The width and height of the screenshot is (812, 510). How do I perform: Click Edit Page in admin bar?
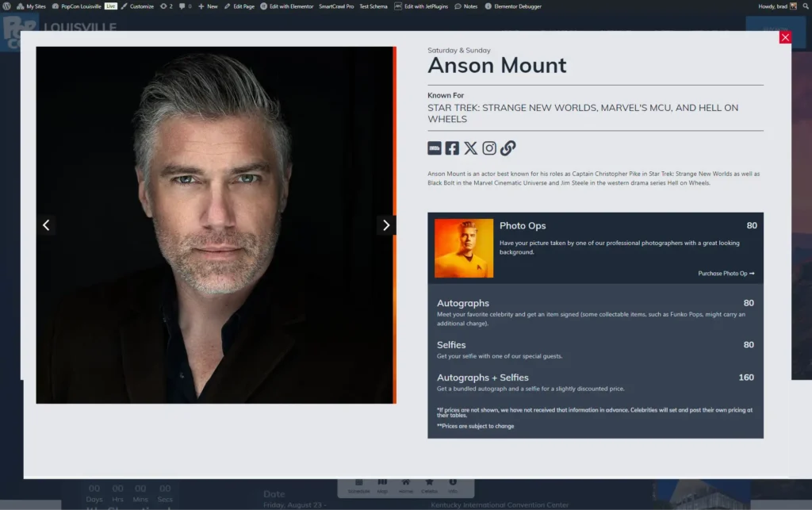[x=239, y=6]
